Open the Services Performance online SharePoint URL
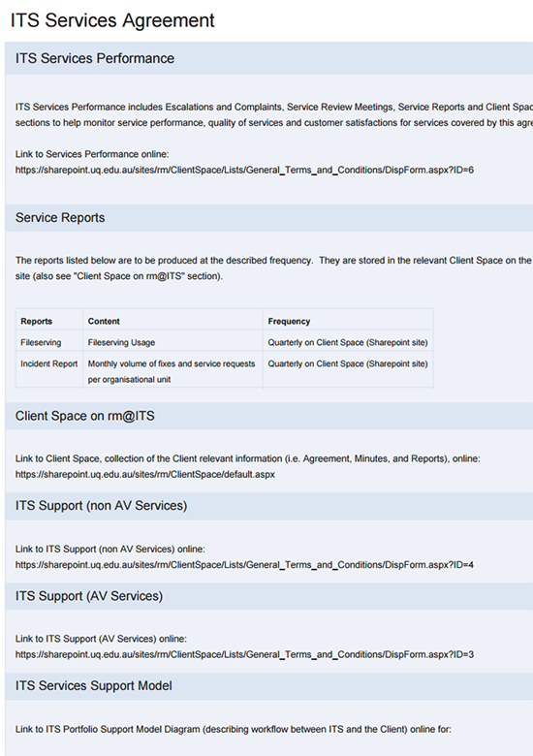This screenshot has height=756, width=533. point(244,170)
